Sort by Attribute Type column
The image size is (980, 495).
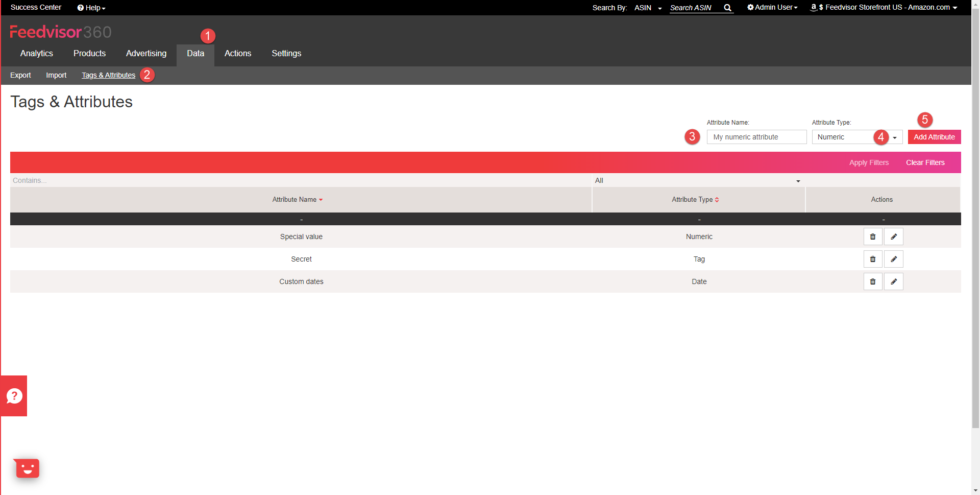[x=695, y=200]
